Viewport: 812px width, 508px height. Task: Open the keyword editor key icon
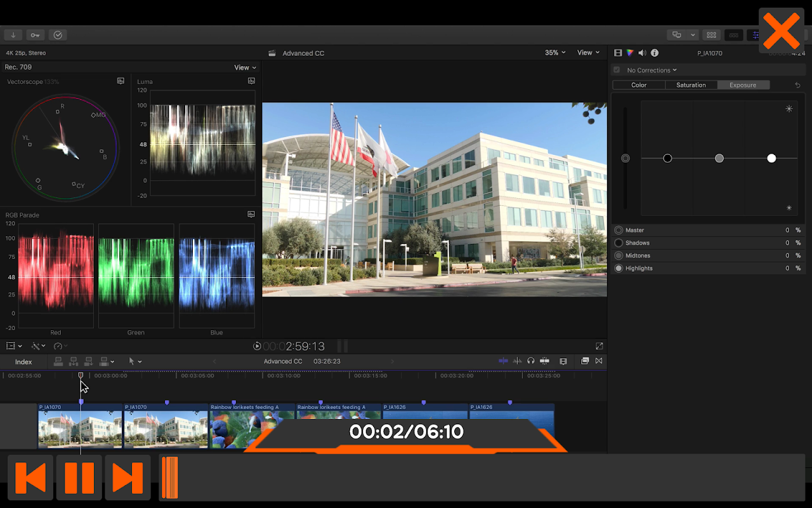pos(35,35)
